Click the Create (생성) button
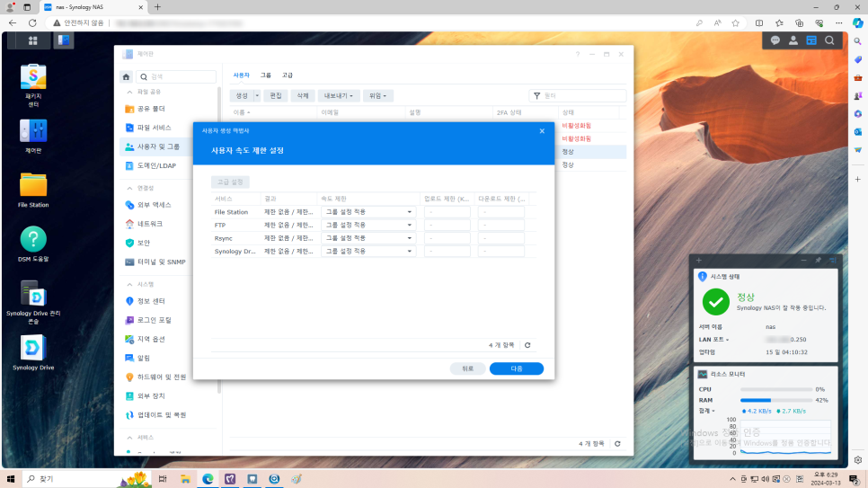 (x=242, y=96)
